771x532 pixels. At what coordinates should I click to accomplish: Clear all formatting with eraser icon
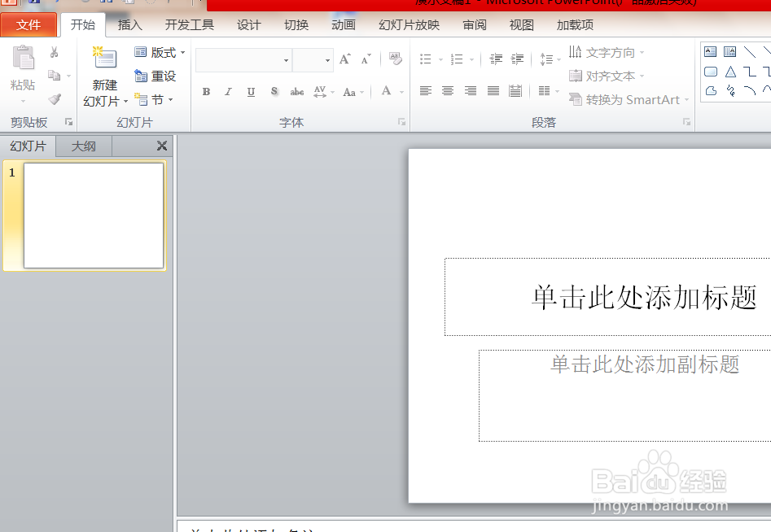coord(396,59)
